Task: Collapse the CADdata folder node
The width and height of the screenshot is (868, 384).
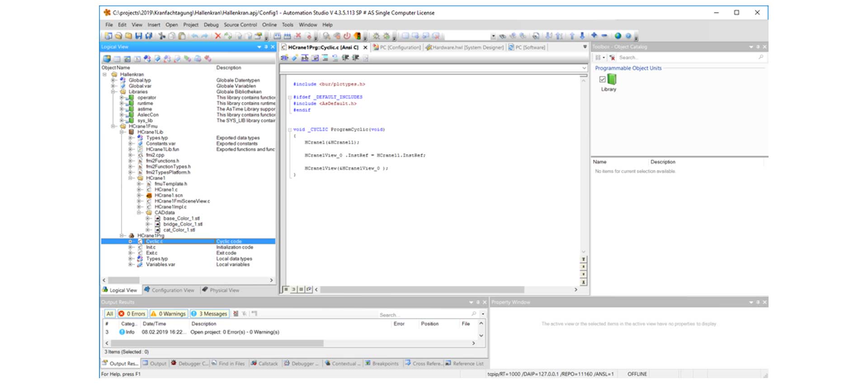Action: (139, 213)
